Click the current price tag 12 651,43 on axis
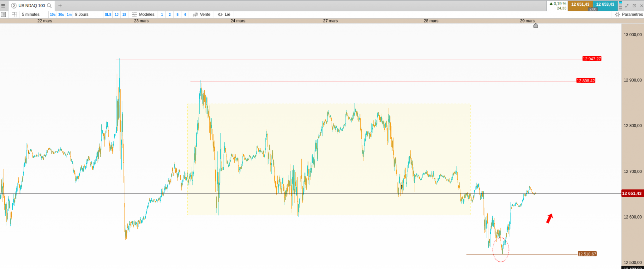This screenshot has width=644, height=269. [x=632, y=193]
